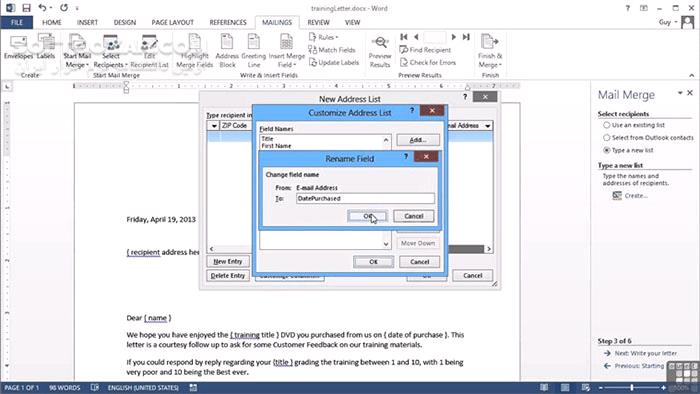This screenshot has height=394, width=700.
Task: Go to last record
Action: click(466, 37)
